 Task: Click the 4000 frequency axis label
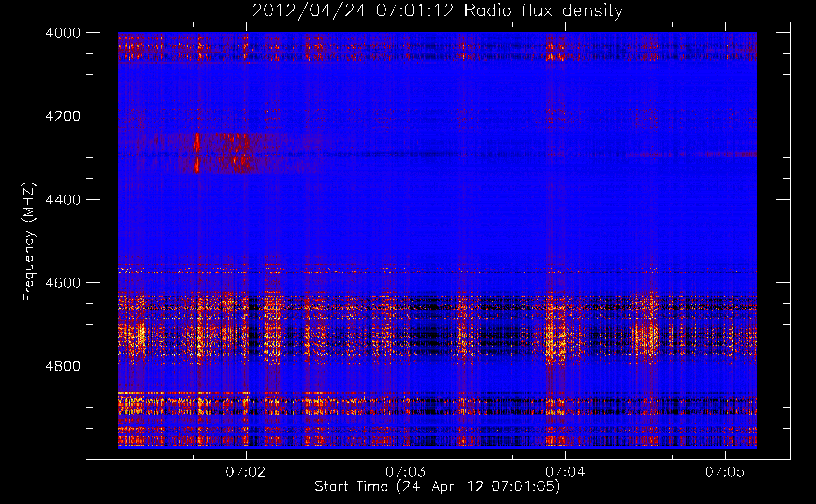63,33
